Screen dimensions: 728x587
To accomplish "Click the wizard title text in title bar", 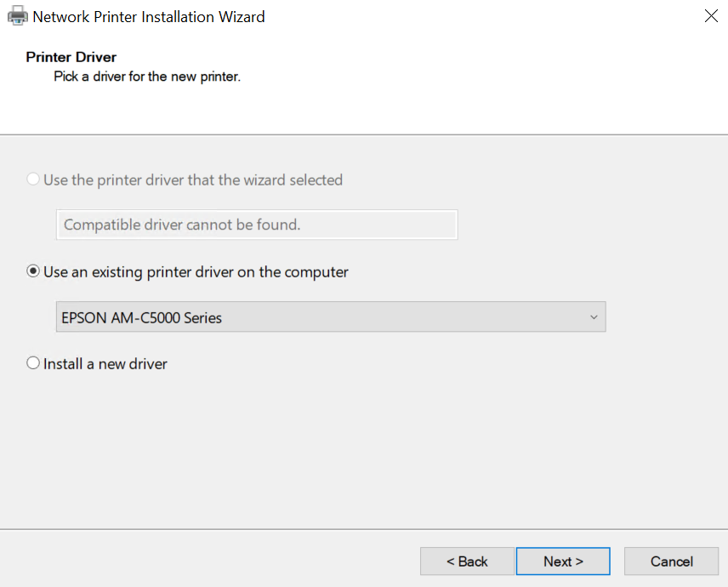I will click(149, 16).
